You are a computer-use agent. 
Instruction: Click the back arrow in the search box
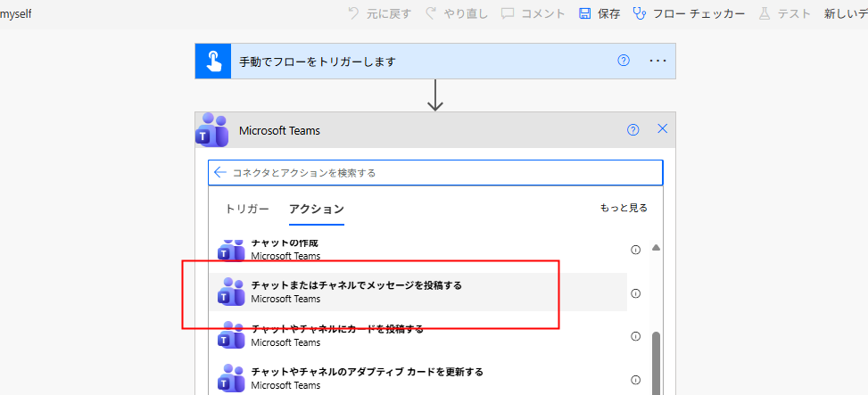[x=219, y=173]
